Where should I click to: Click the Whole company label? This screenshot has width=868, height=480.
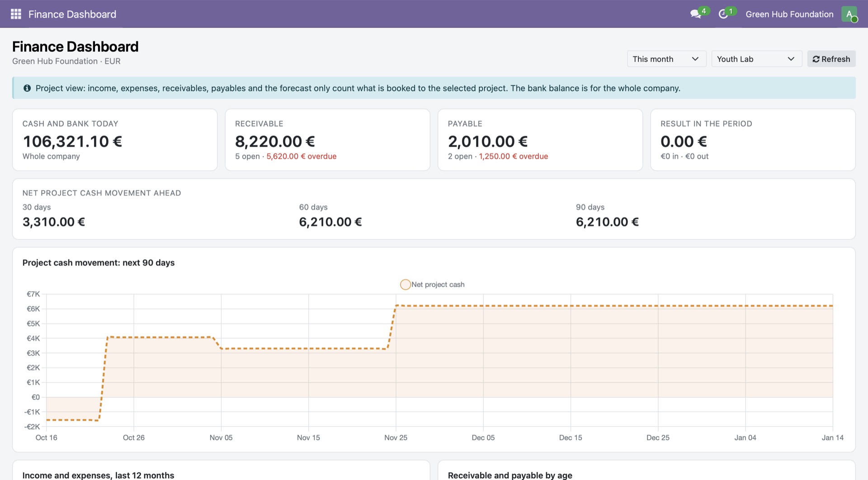click(x=51, y=157)
